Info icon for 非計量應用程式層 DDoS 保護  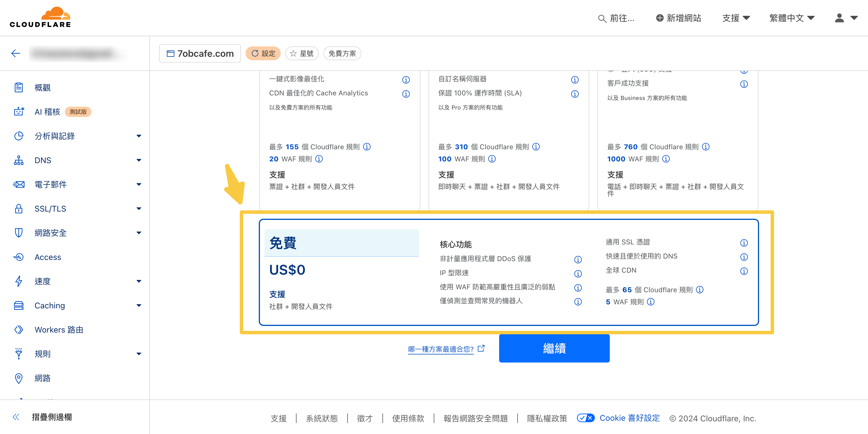coord(578,259)
